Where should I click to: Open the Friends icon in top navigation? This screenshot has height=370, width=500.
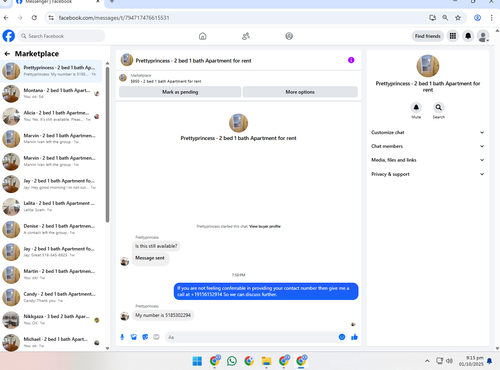[246, 36]
